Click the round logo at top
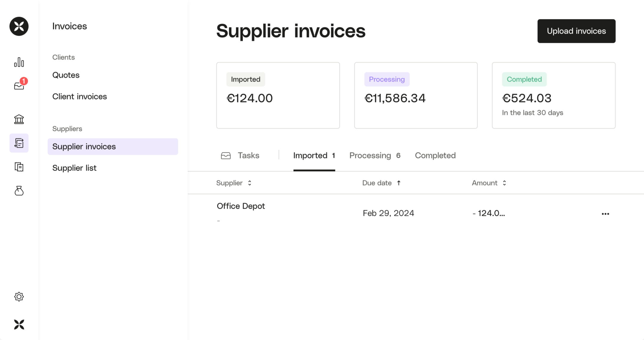644x340 pixels. [19, 26]
